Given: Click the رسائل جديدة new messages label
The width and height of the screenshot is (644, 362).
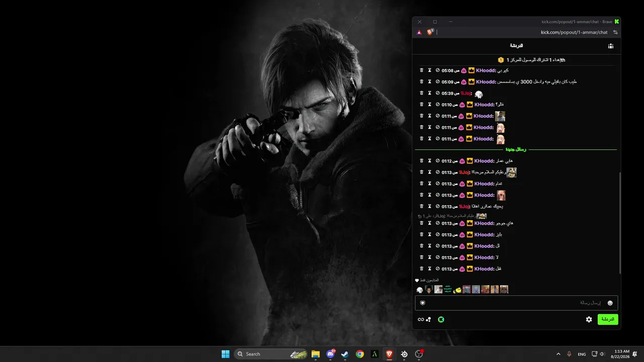Looking at the screenshot, I should tap(516, 149).
